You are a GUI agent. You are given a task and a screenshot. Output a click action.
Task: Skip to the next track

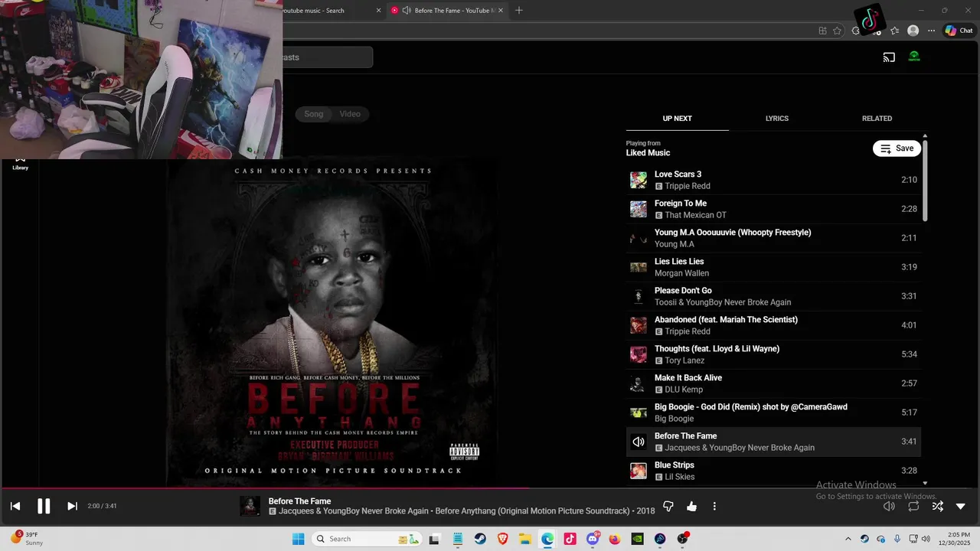[x=72, y=506]
